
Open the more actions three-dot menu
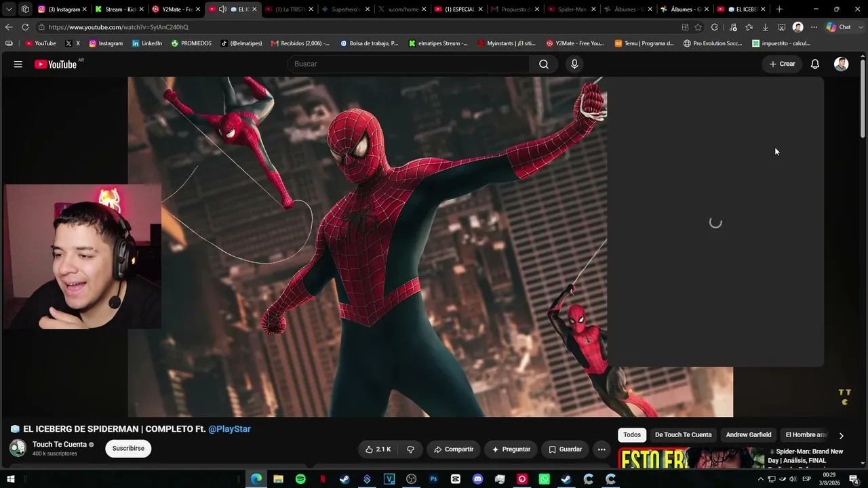point(601,449)
